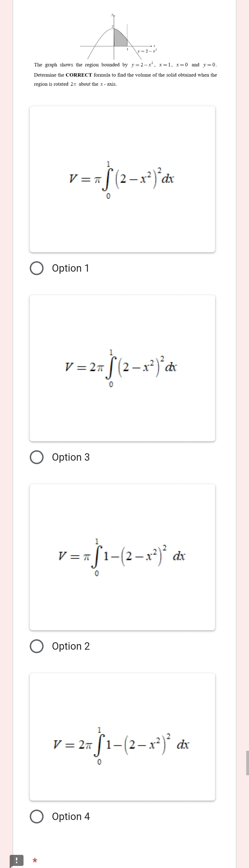Open formula image V = π∫1−(2−x²)² dx
The image size is (249, 868).
(x=122, y=557)
